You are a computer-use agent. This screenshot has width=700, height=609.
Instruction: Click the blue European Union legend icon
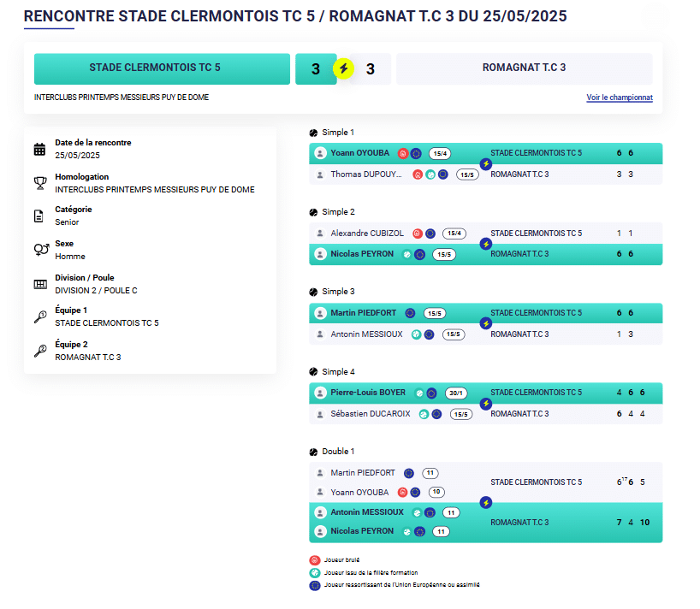[x=314, y=585]
